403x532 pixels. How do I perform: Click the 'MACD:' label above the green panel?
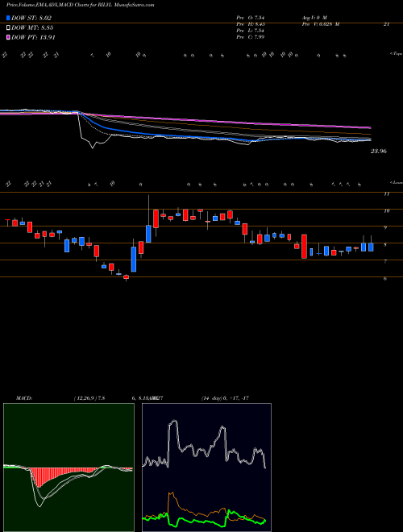click(23, 397)
